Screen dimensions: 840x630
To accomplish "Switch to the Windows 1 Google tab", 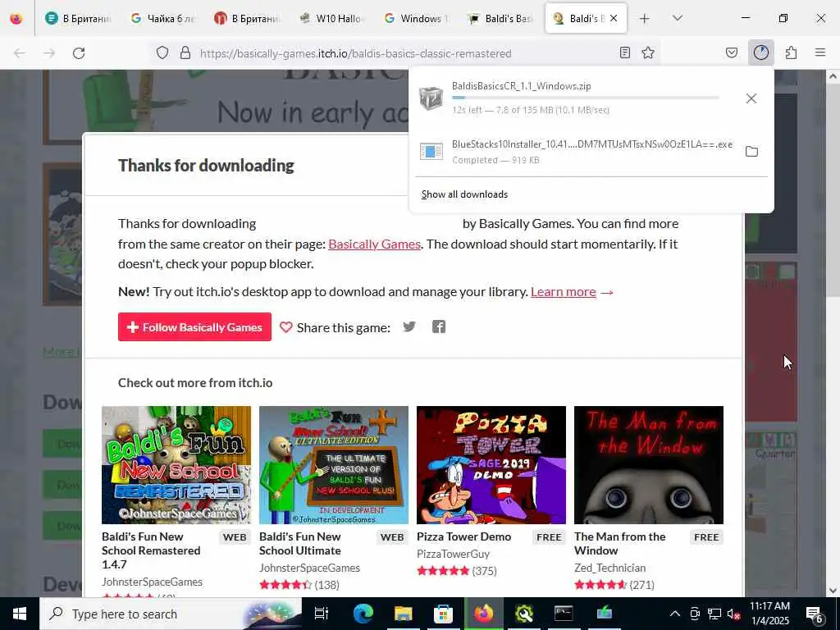I will (417, 18).
